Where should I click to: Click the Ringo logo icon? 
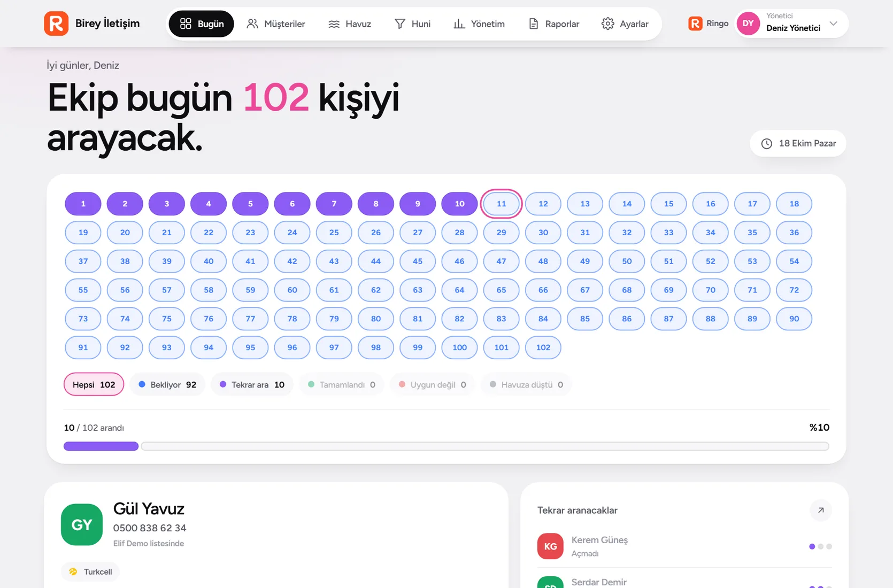(x=695, y=24)
